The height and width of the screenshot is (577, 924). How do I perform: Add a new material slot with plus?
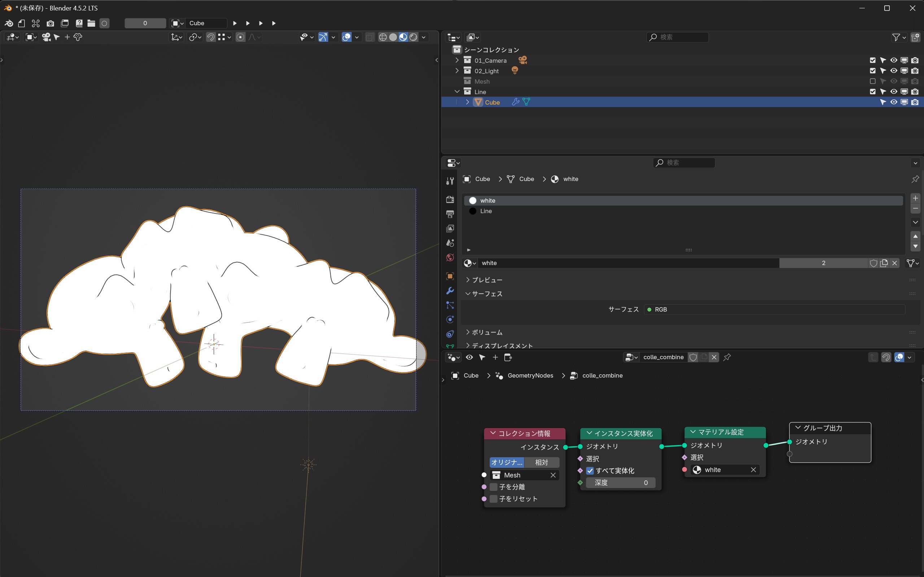tap(915, 198)
